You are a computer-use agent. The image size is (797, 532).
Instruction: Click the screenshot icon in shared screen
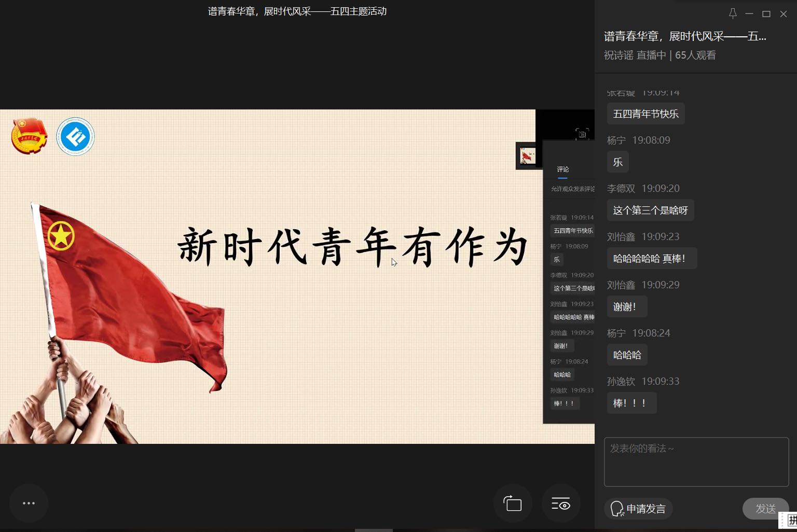[x=582, y=134]
